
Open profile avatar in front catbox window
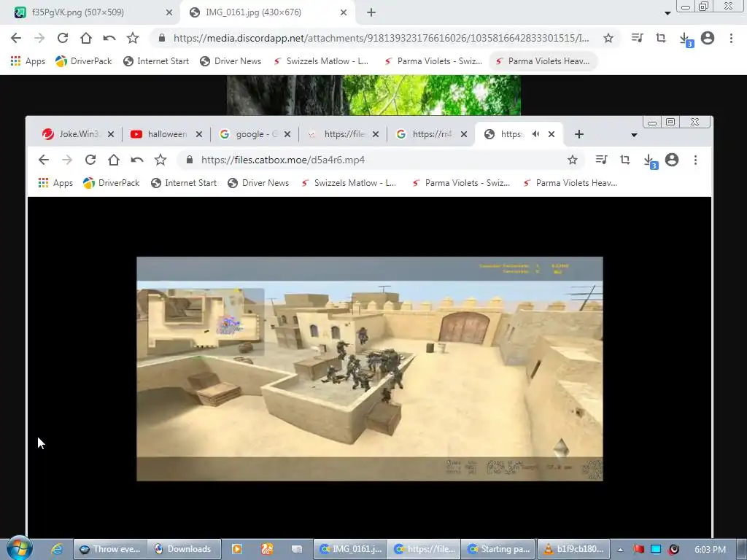pos(672,160)
